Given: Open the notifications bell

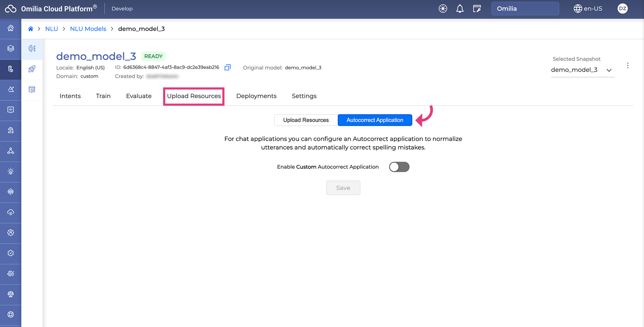Looking at the screenshot, I should click(x=460, y=9).
